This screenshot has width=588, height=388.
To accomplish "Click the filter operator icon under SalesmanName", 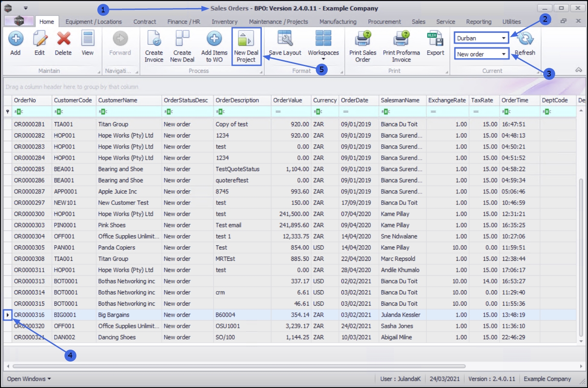I will [x=386, y=112].
